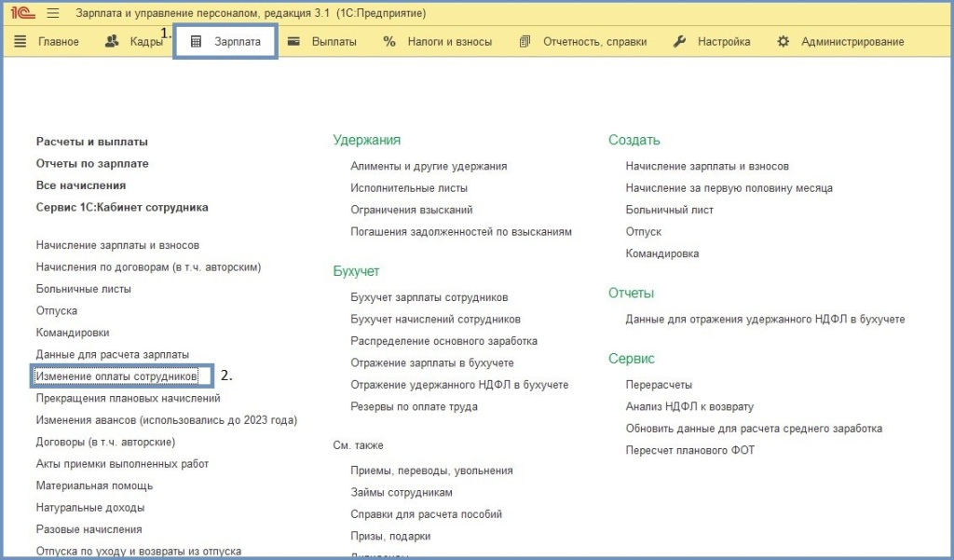This screenshot has height=560, width=954.
Task: Click the Зарплата calculator icon
Action: click(196, 42)
